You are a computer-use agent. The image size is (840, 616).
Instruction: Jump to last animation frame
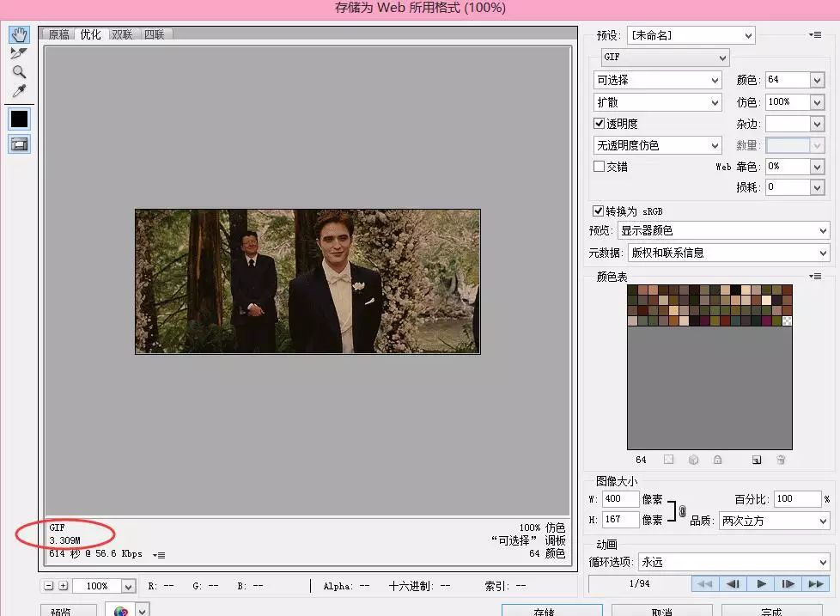point(816,584)
